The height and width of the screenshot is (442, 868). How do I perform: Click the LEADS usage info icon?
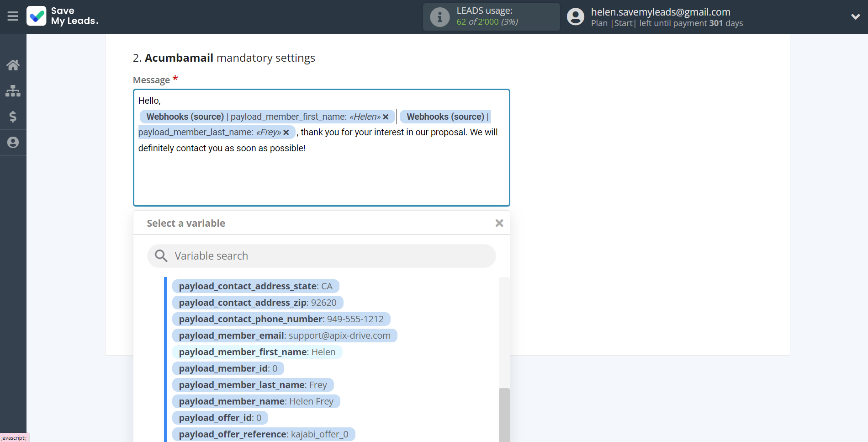[x=439, y=17]
